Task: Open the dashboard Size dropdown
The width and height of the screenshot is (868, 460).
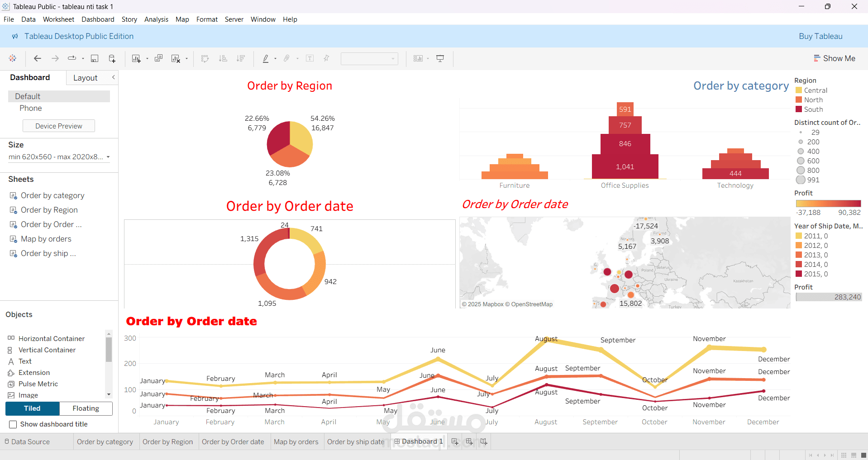Action: [x=108, y=157]
